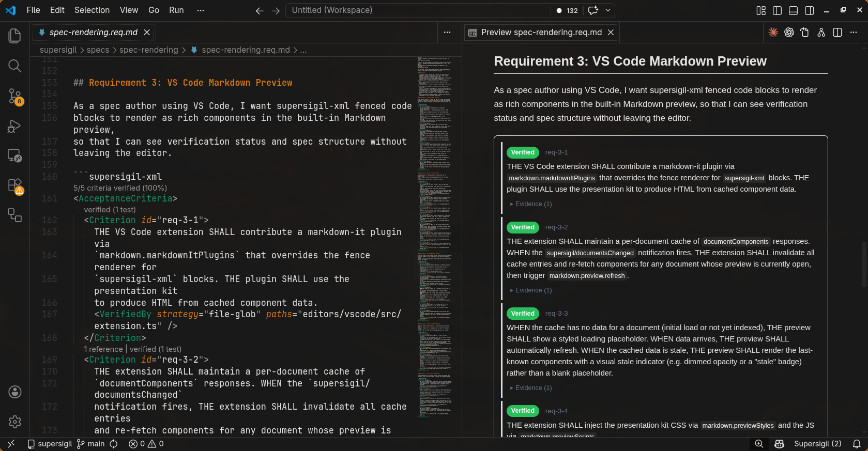Open the Source Control view
This screenshot has height=451, width=868.
coord(15,96)
